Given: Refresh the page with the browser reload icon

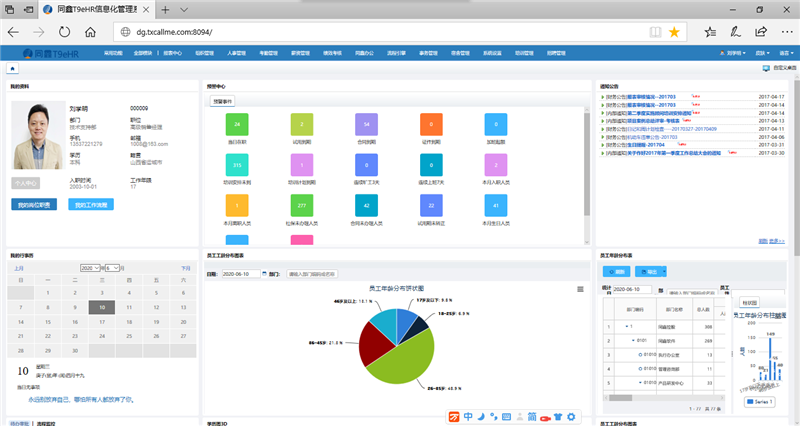Looking at the screenshot, I should coord(68,32).
